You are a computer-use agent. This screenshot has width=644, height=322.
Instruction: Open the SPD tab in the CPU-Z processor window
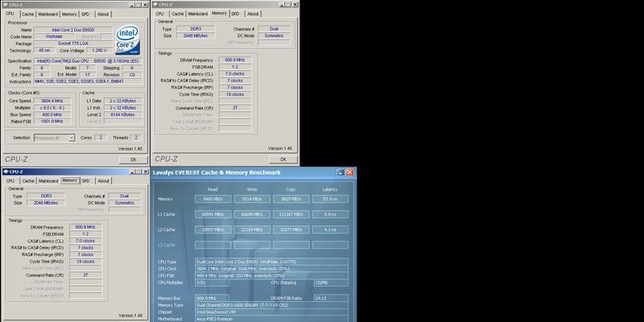click(85, 14)
